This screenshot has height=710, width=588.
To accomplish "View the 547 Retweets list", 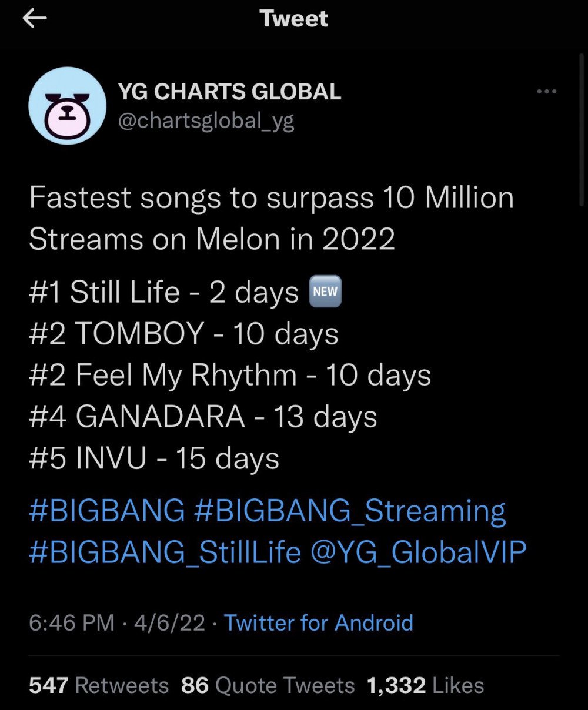I will coord(99,685).
